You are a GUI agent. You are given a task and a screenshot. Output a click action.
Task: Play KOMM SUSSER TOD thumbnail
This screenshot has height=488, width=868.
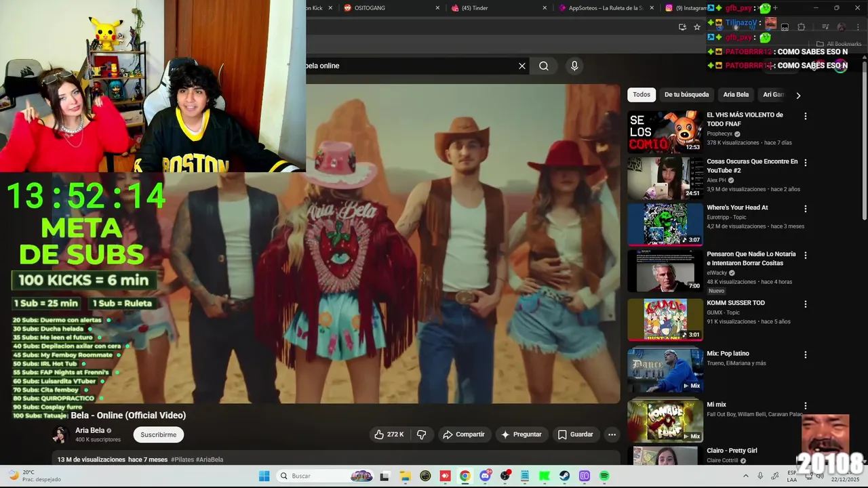pos(665,319)
